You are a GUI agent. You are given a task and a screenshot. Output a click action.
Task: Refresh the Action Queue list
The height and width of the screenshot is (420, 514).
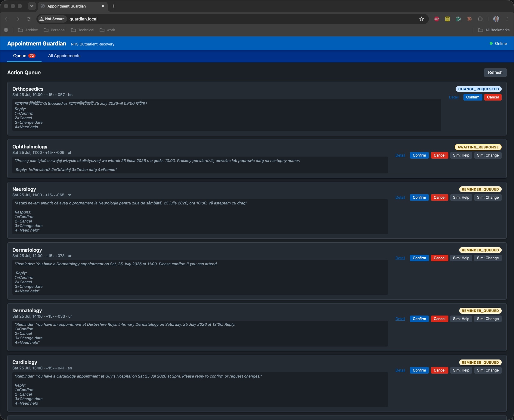[x=495, y=73]
